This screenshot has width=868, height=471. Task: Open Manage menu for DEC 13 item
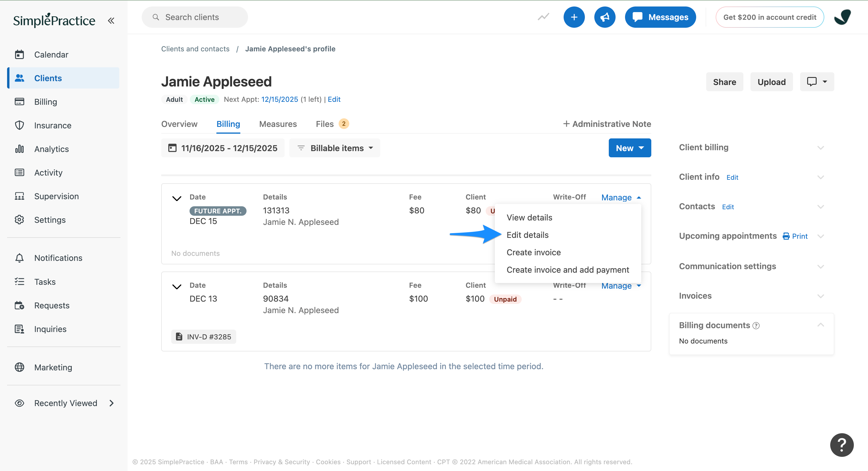point(621,286)
